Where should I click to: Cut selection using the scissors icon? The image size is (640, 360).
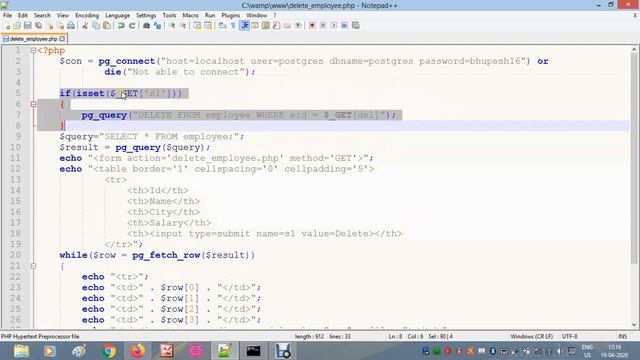pos(85,26)
